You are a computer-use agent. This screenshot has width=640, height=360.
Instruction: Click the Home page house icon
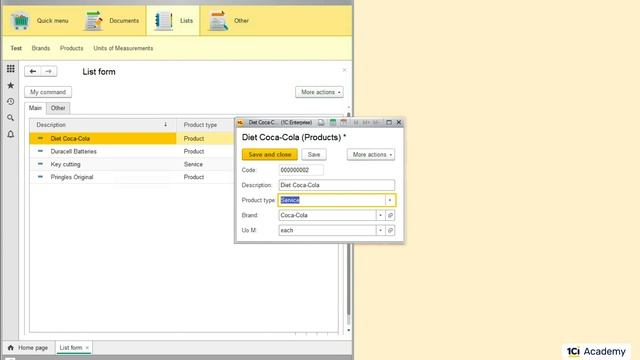point(11,348)
